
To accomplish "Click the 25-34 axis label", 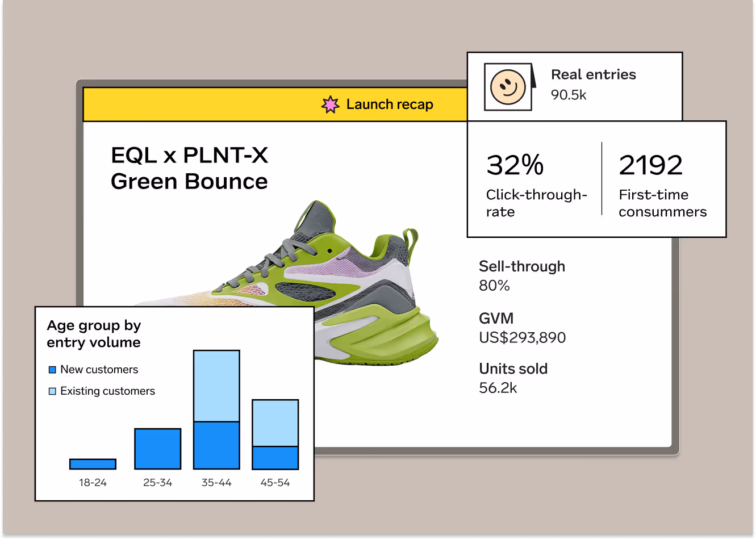I will point(157,483).
